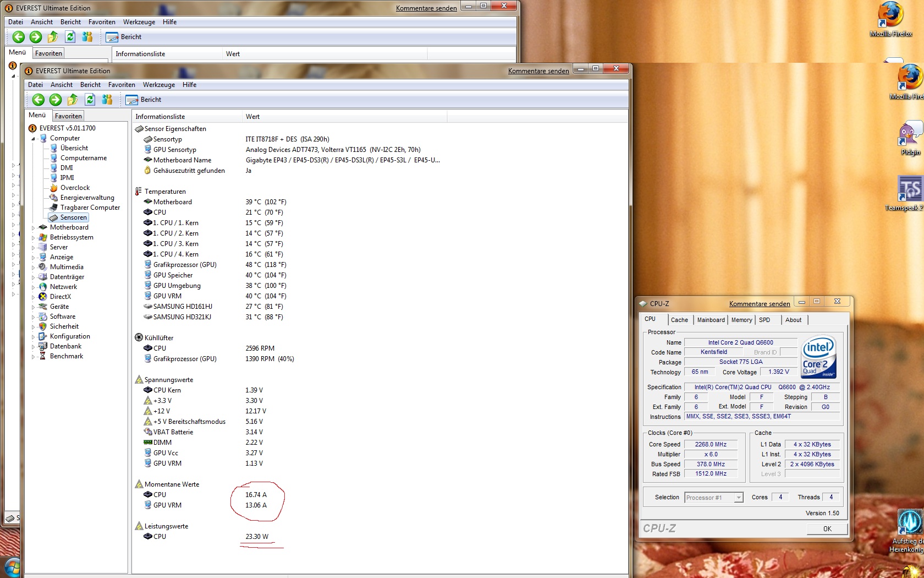
Task: Click OK button in CPU-Z
Action: coord(827,529)
